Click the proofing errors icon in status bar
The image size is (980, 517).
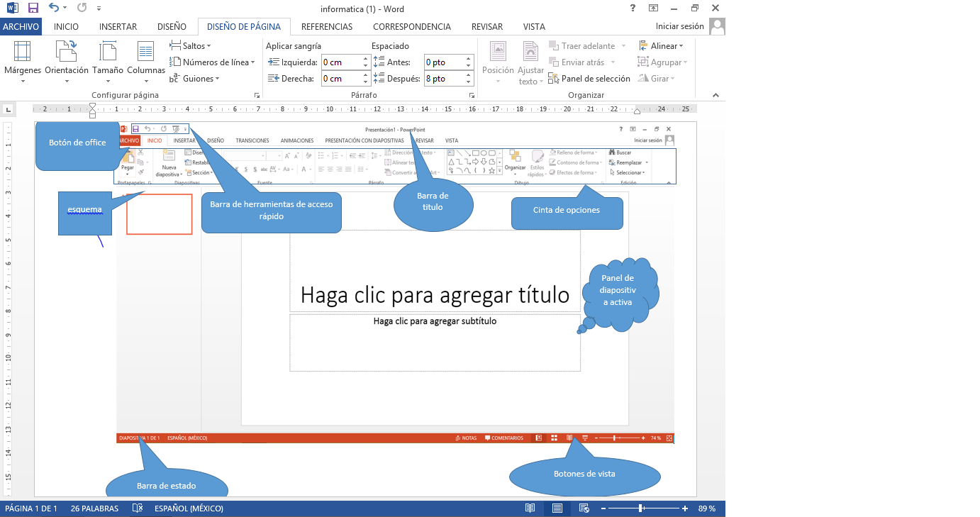click(x=137, y=508)
